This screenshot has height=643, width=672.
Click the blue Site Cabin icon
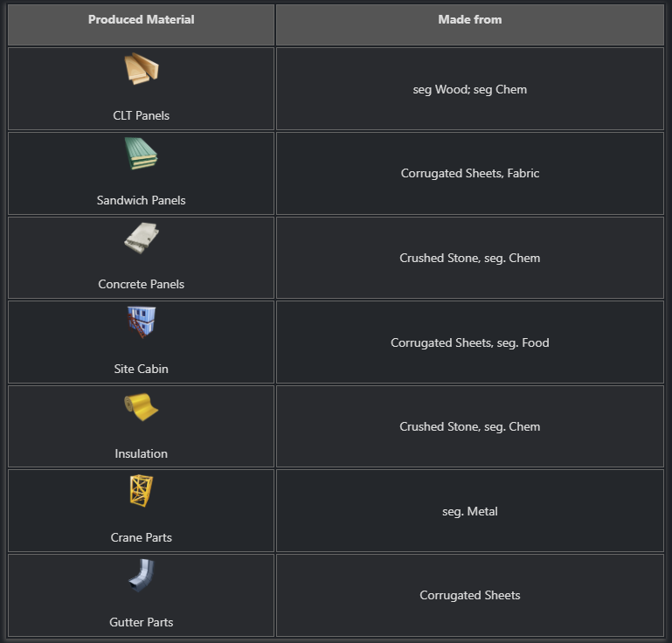[x=141, y=322]
